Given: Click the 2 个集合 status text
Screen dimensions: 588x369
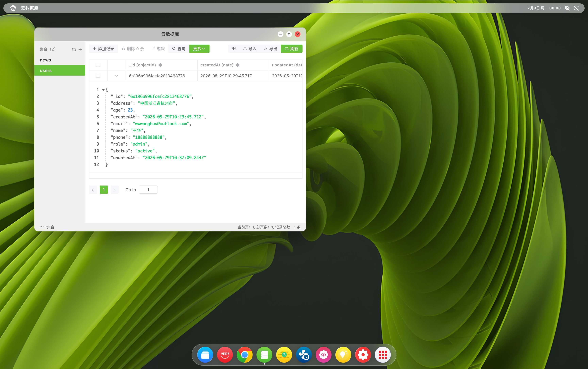Looking at the screenshot, I should (47, 227).
